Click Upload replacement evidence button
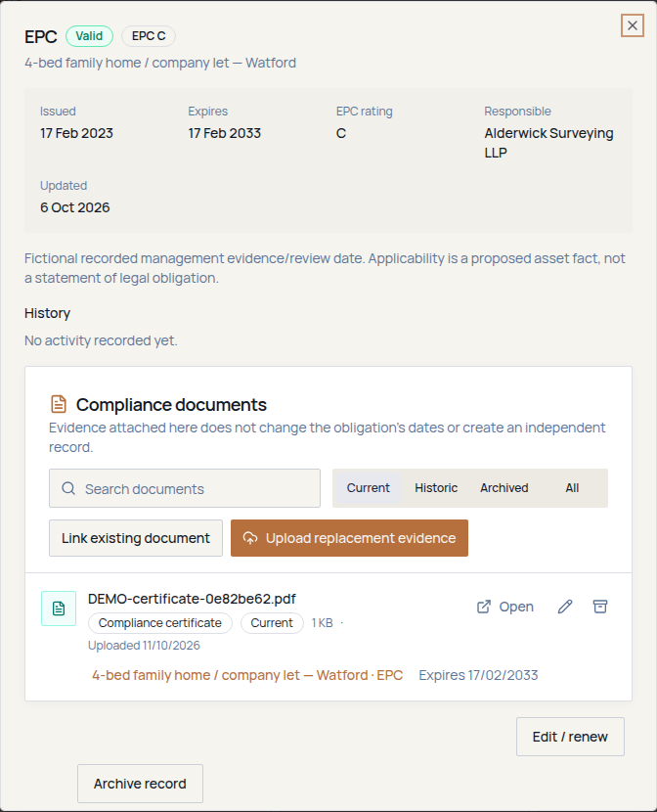The height and width of the screenshot is (812, 657). (x=349, y=538)
